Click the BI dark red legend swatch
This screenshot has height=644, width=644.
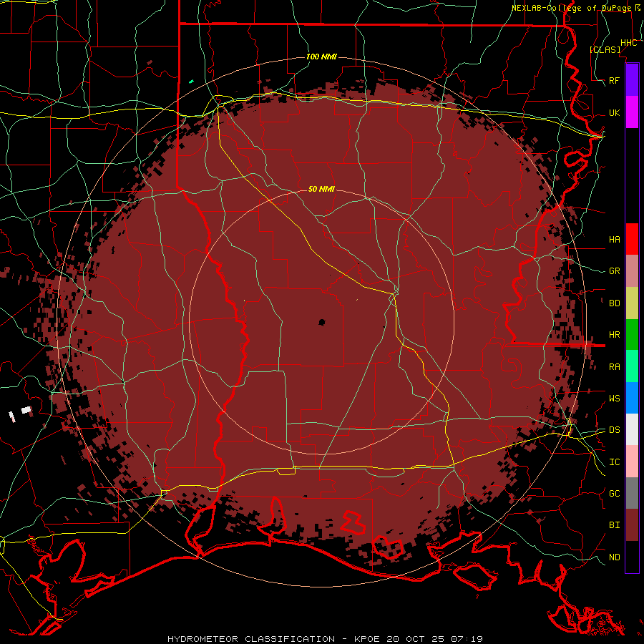pyautogui.click(x=632, y=525)
